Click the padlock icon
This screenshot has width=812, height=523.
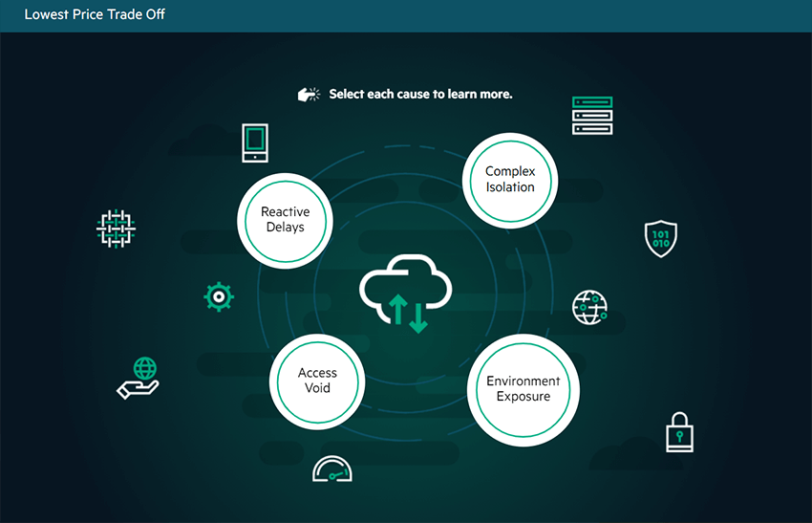(x=679, y=432)
